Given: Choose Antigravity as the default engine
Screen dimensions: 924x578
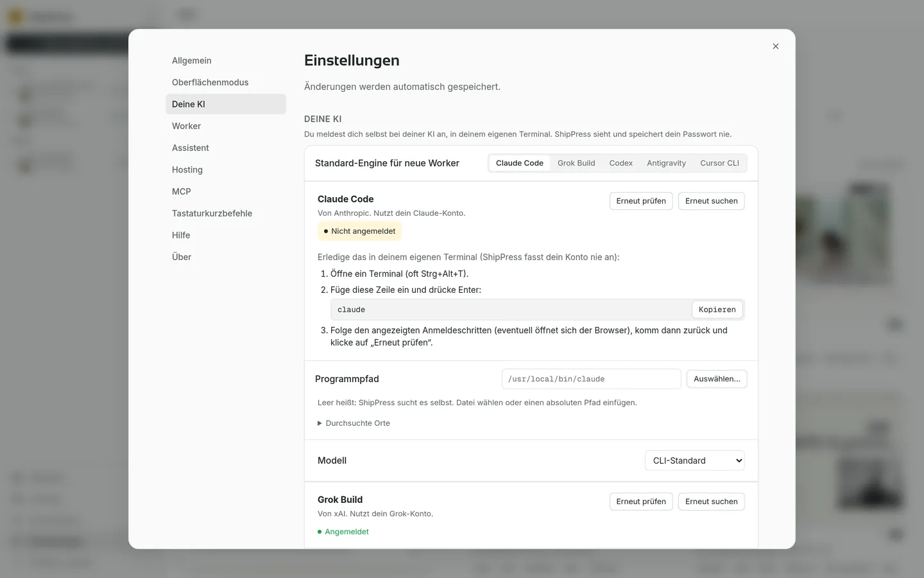Looking at the screenshot, I should pos(666,163).
